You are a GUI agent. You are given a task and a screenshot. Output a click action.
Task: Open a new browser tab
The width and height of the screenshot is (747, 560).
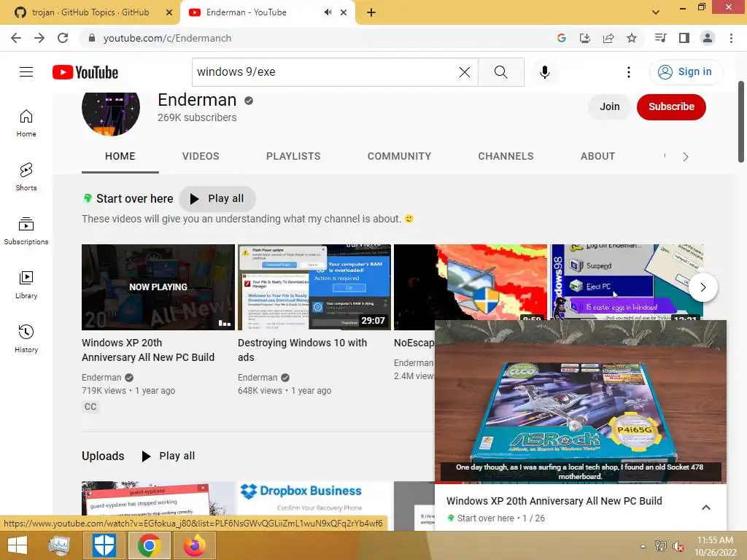(371, 12)
